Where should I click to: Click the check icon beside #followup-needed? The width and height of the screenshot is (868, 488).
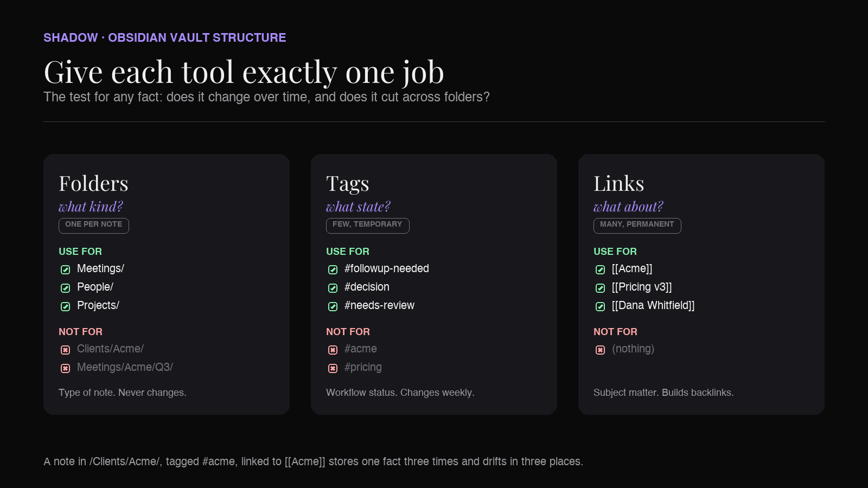coord(333,269)
